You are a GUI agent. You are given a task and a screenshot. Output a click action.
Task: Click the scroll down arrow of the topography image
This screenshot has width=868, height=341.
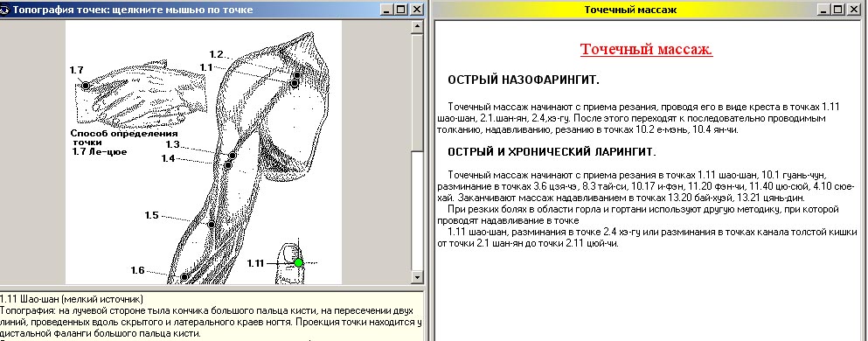pyautogui.click(x=418, y=277)
